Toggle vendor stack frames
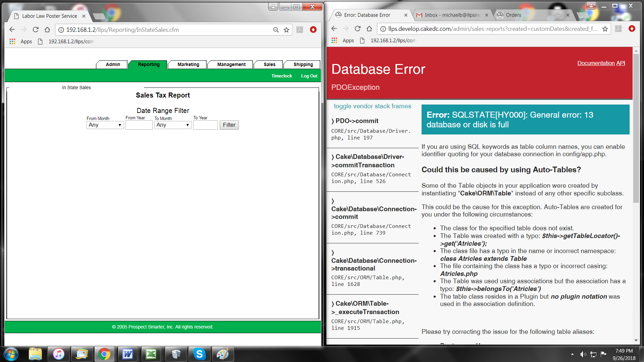This screenshot has width=644, height=362. (x=372, y=106)
